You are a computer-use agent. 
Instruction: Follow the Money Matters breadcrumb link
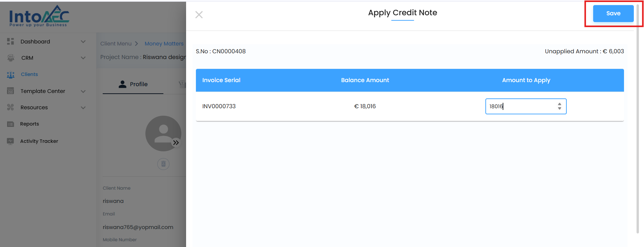tap(164, 43)
